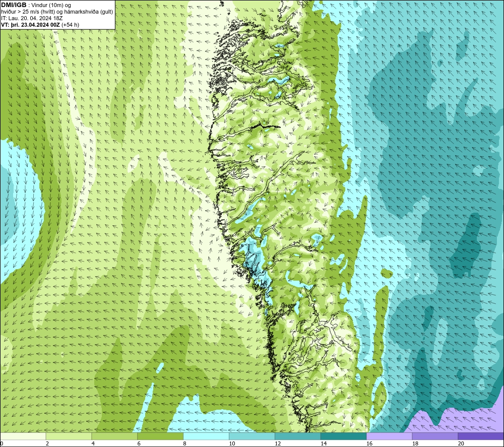Click the 'Vindur (10m) og' label
The height and width of the screenshot is (447, 504).
(51, 5)
